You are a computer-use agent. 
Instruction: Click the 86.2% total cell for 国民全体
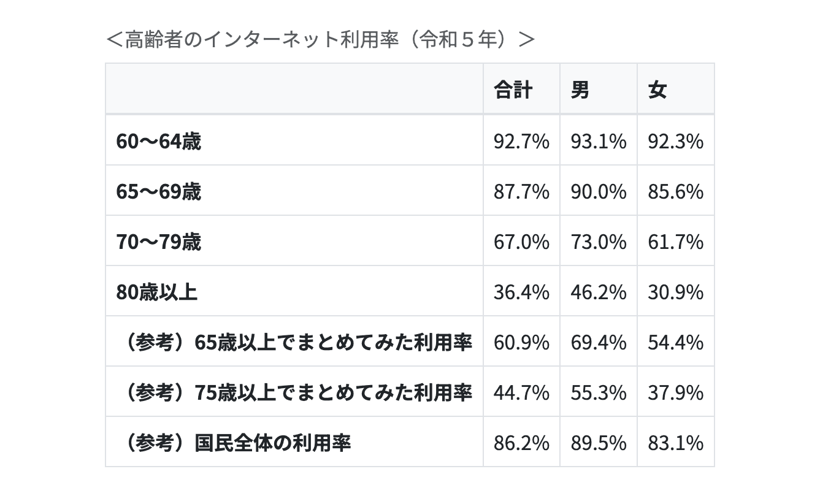click(521, 443)
